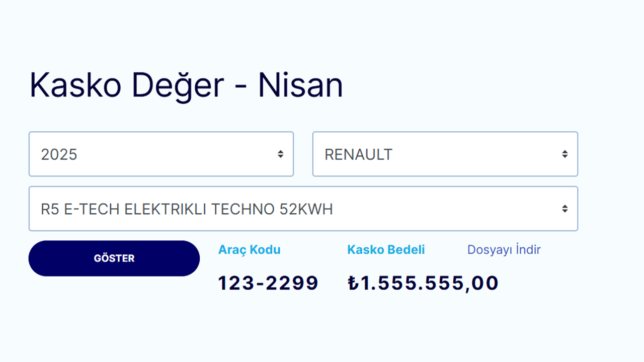Expand the R5 E-TECH model dropdown
644x362 pixels.
303,209
